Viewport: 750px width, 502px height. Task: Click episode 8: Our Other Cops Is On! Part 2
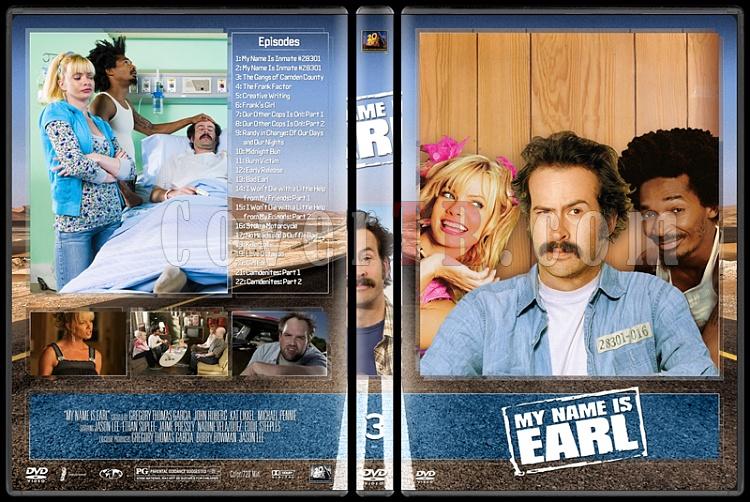(x=280, y=123)
